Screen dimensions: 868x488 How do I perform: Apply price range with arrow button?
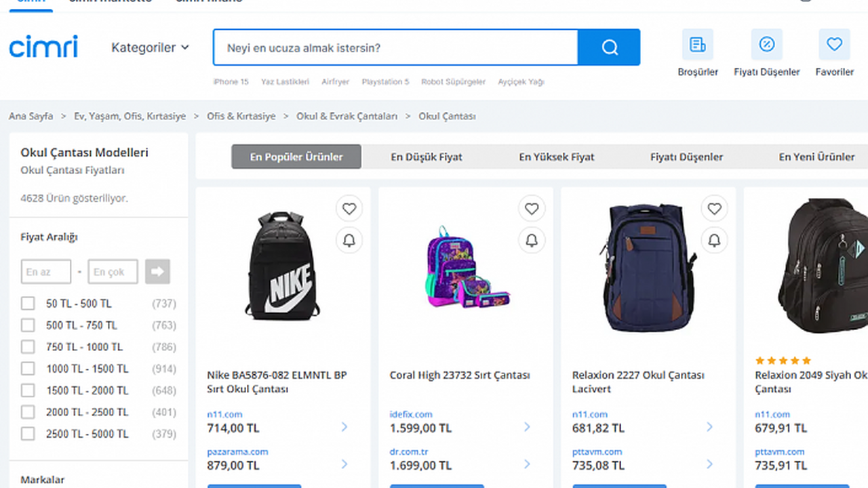(157, 272)
